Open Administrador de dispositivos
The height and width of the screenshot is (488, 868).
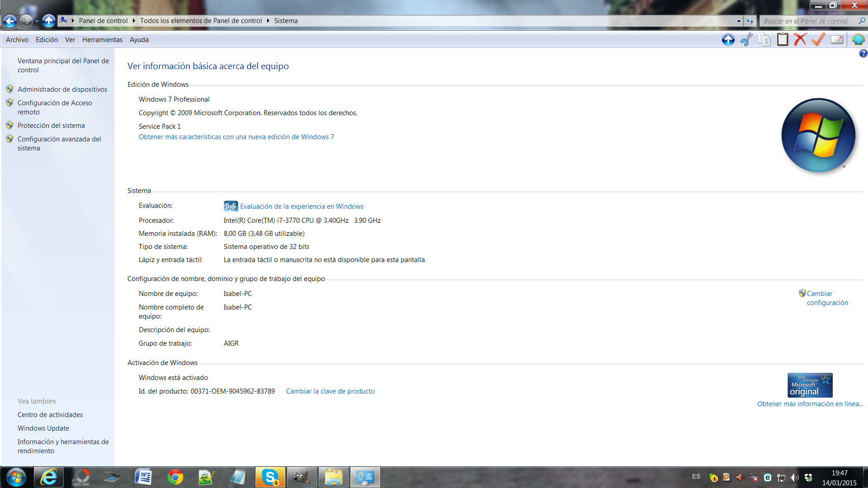(x=62, y=89)
